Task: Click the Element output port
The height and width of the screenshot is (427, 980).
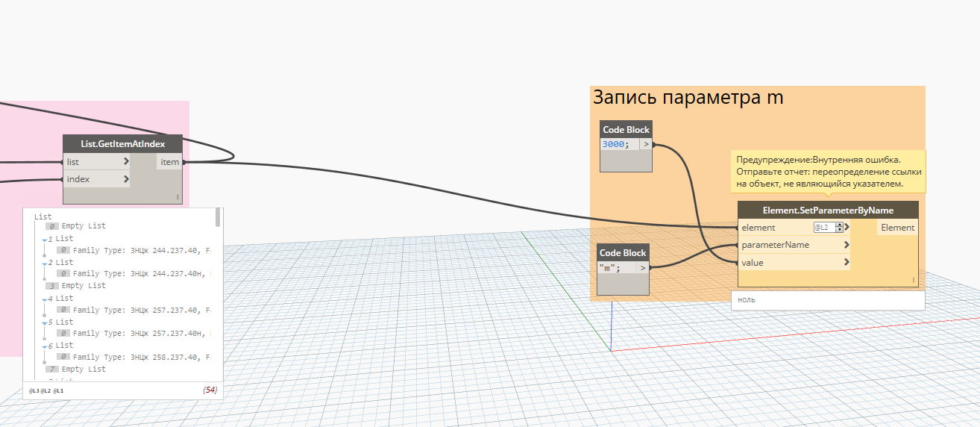Action: (897, 227)
